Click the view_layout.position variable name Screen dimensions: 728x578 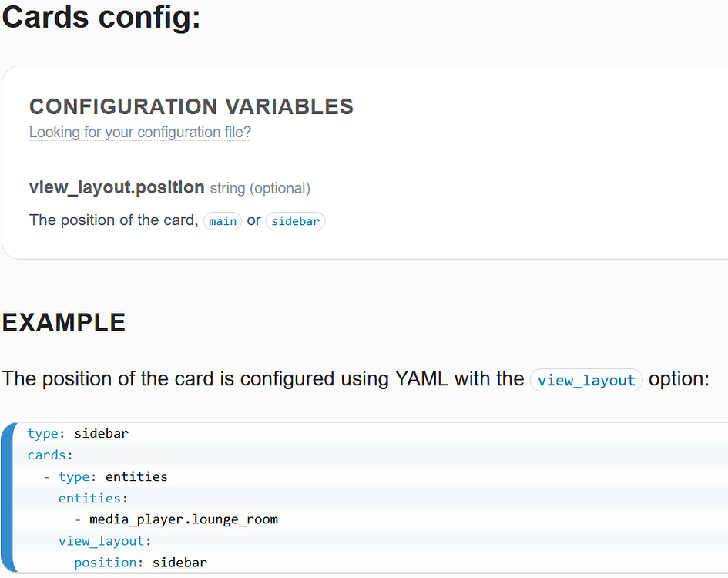116,187
